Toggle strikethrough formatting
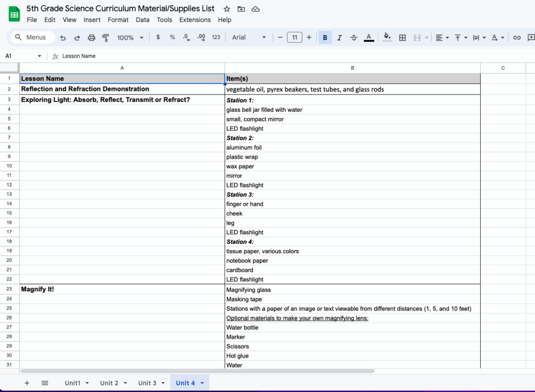 click(354, 38)
